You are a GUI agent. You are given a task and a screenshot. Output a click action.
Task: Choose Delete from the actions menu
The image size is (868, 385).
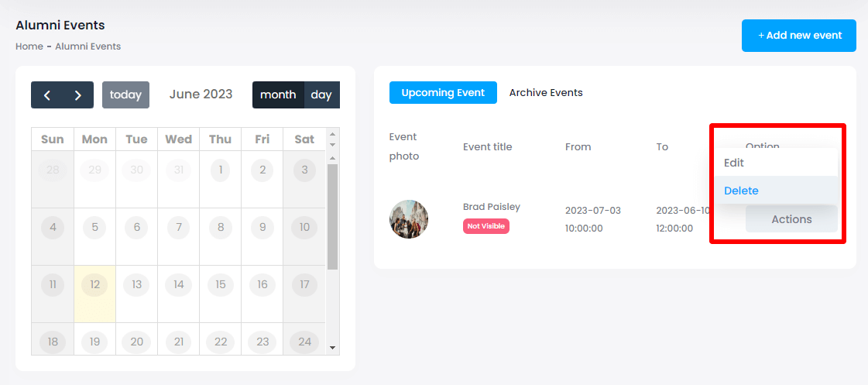click(x=741, y=191)
